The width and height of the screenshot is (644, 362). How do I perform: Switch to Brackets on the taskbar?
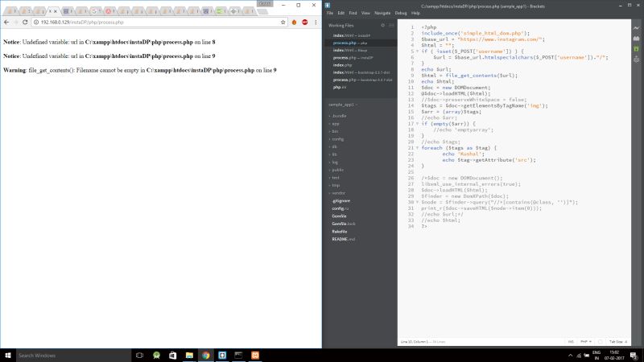click(x=222, y=356)
